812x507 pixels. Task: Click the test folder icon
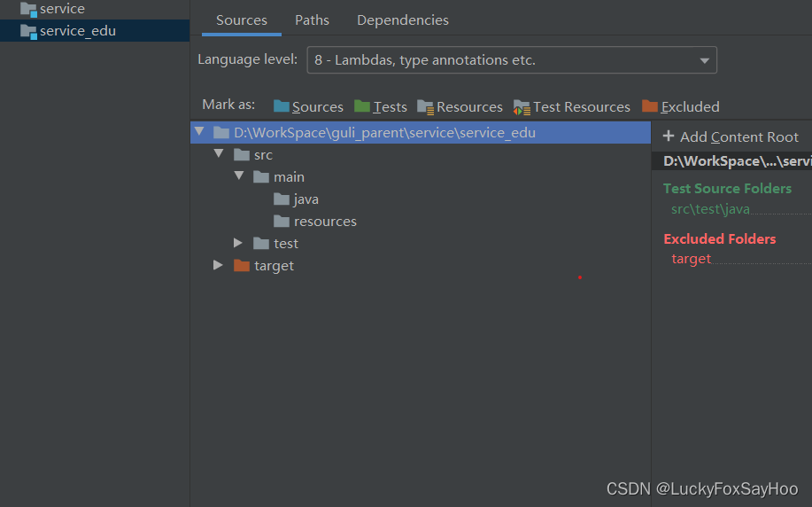pyautogui.click(x=261, y=243)
